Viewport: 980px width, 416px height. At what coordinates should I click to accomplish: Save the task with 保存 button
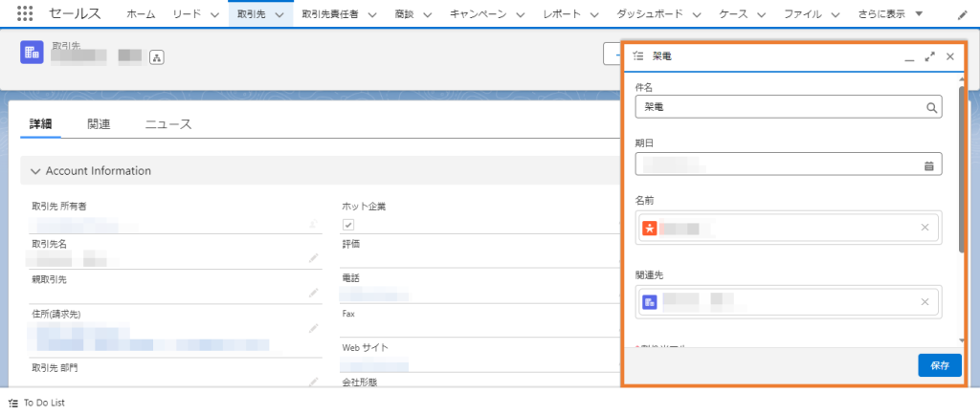point(940,365)
